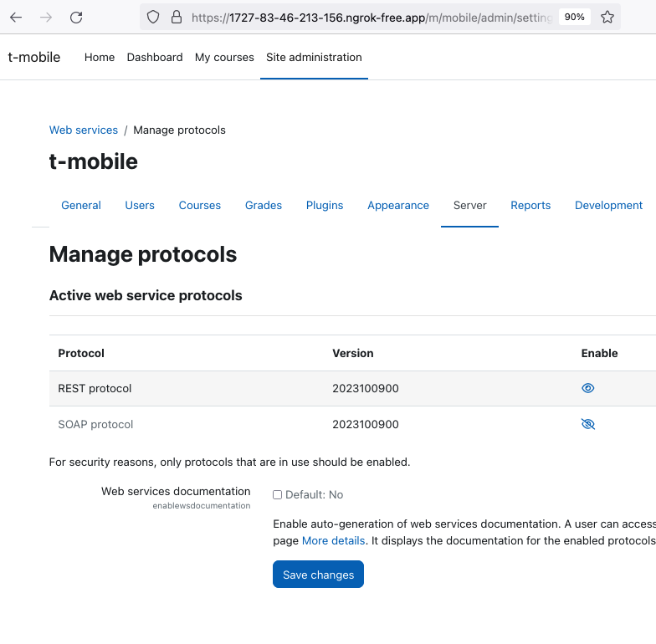Click the Save changes button

318,574
